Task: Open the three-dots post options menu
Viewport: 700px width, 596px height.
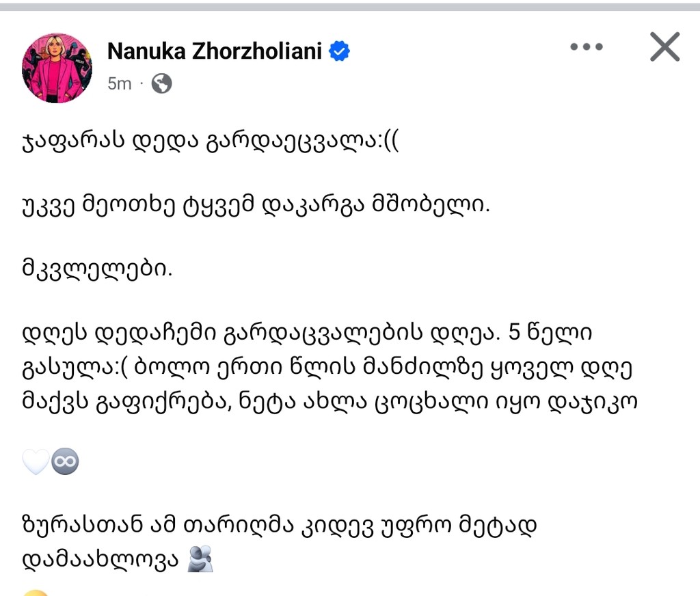Action: 586,46
